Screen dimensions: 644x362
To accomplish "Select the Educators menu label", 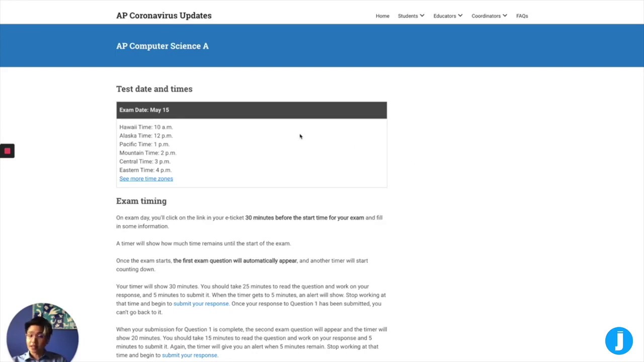I will pyautogui.click(x=444, y=16).
